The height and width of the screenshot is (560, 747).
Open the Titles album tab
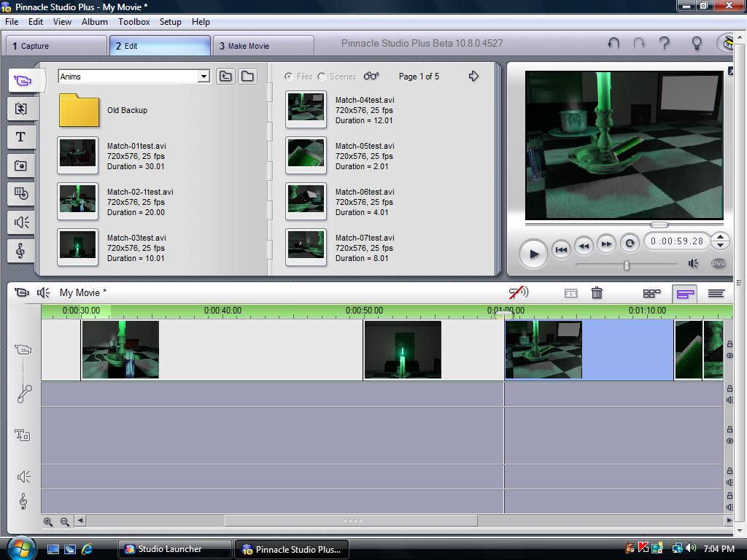coord(21,137)
